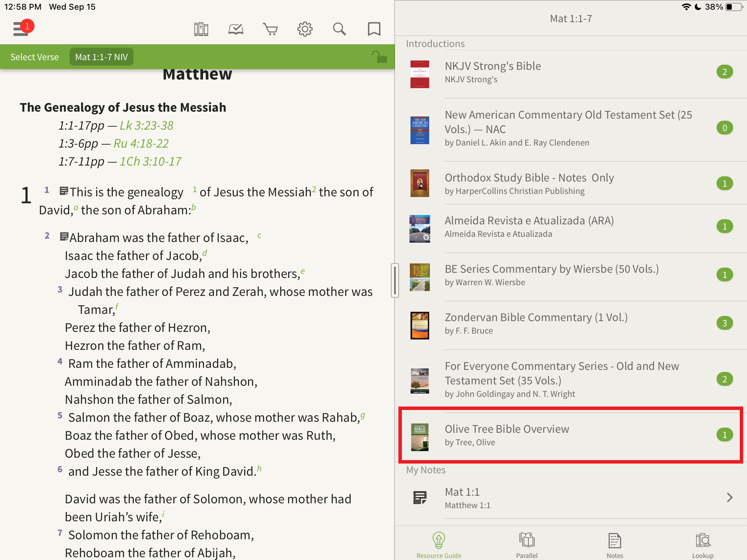The image size is (747, 560).
Task: Tap verse number 3
Action: pyautogui.click(x=60, y=289)
